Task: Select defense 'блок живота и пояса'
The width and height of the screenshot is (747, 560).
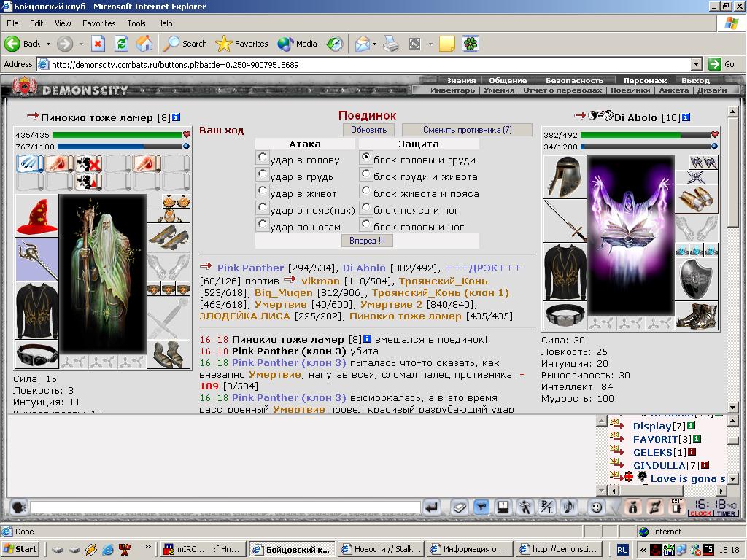Action: pos(365,190)
